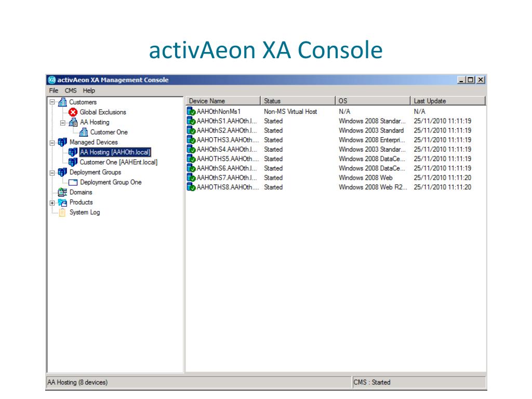Click the Domains network icon
Screen dimensions: 532x399
click(x=62, y=192)
